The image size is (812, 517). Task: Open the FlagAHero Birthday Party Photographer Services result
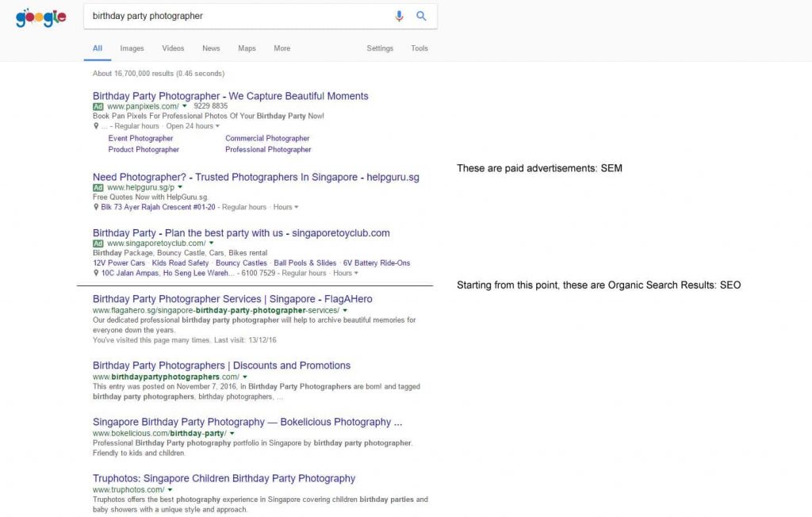pyautogui.click(x=232, y=299)
